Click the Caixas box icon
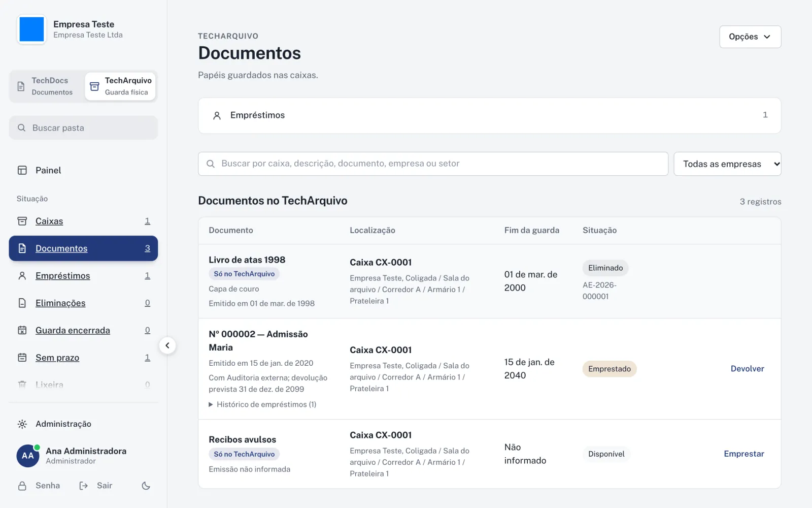812x508 pixels. pyautogui.click(x=22, y=221)
